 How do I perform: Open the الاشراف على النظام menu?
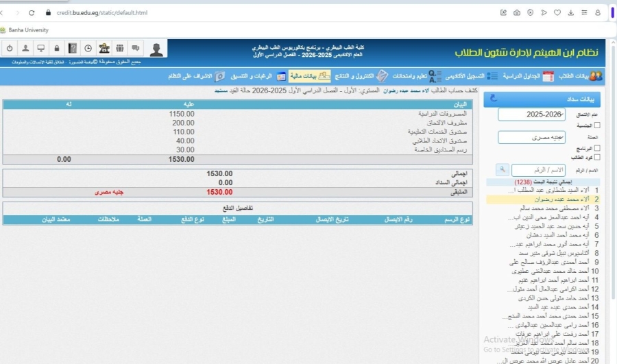click(196, 76)
